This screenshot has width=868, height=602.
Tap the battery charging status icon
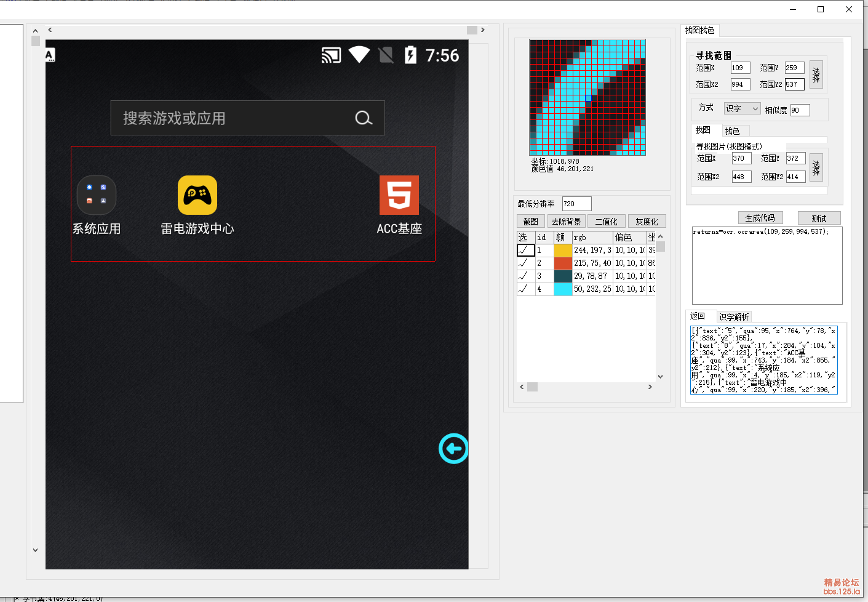[x=410, y=55]
